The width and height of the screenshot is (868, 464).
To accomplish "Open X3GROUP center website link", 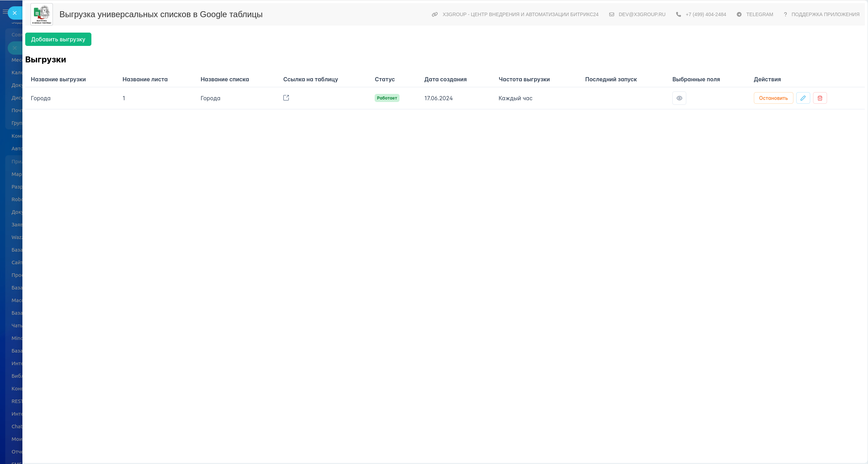I will coord(520,14).
